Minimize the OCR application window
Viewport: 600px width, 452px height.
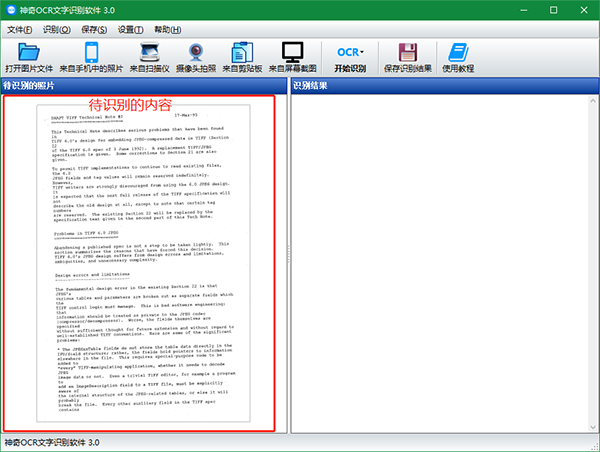click(x=523, y=10)
